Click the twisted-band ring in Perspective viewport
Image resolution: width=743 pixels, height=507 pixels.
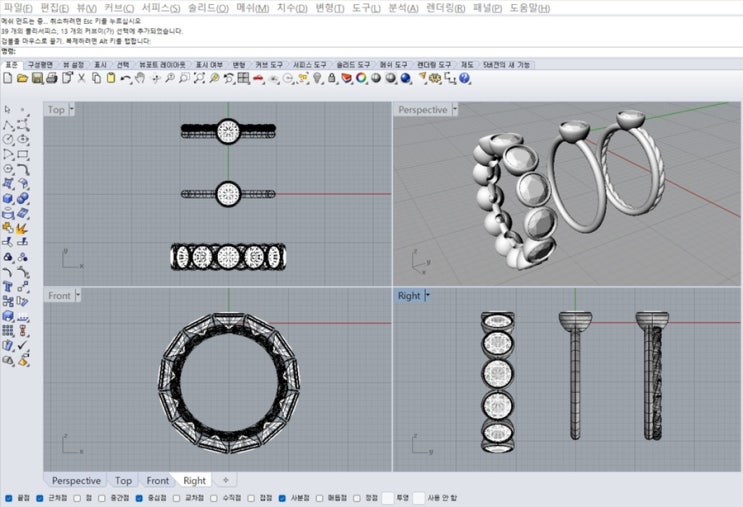tap(630, 163)
